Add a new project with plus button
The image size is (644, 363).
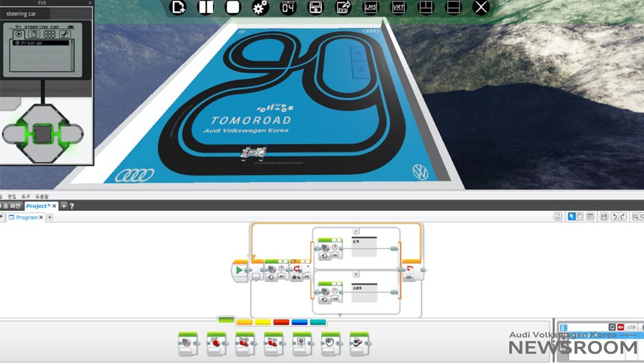coord(64,206)
